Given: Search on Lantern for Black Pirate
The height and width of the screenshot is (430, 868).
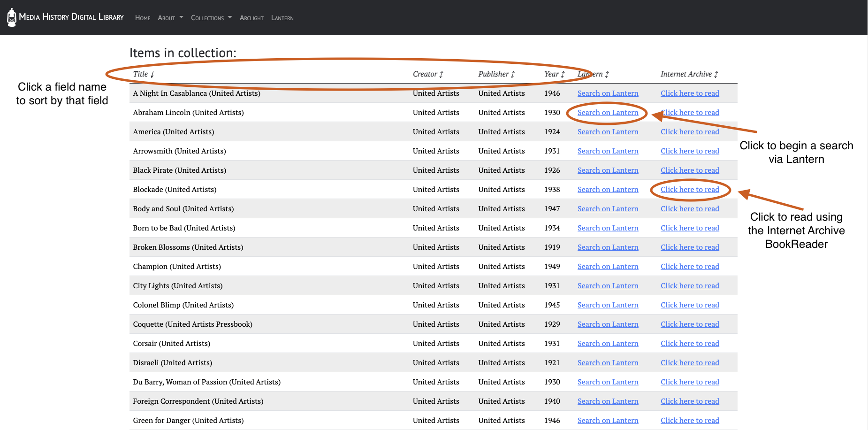Looking at the screenshot, I should click(608, 170).
